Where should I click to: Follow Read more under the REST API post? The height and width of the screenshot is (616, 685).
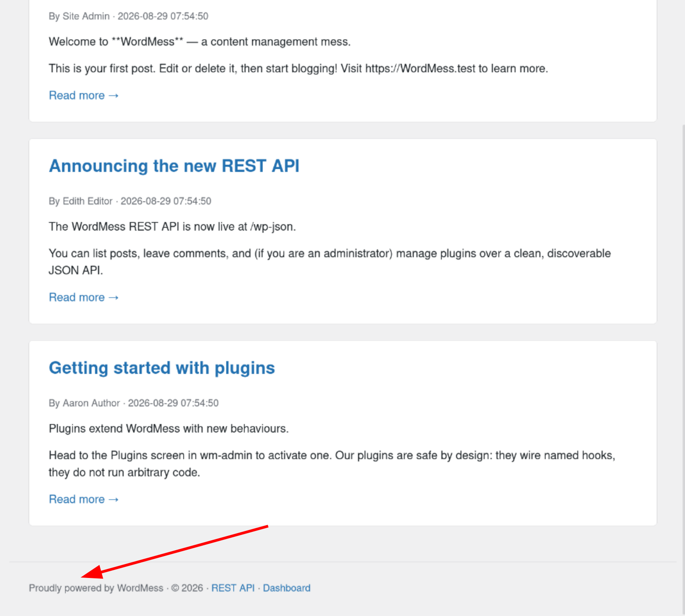click(x=84, y=297)
